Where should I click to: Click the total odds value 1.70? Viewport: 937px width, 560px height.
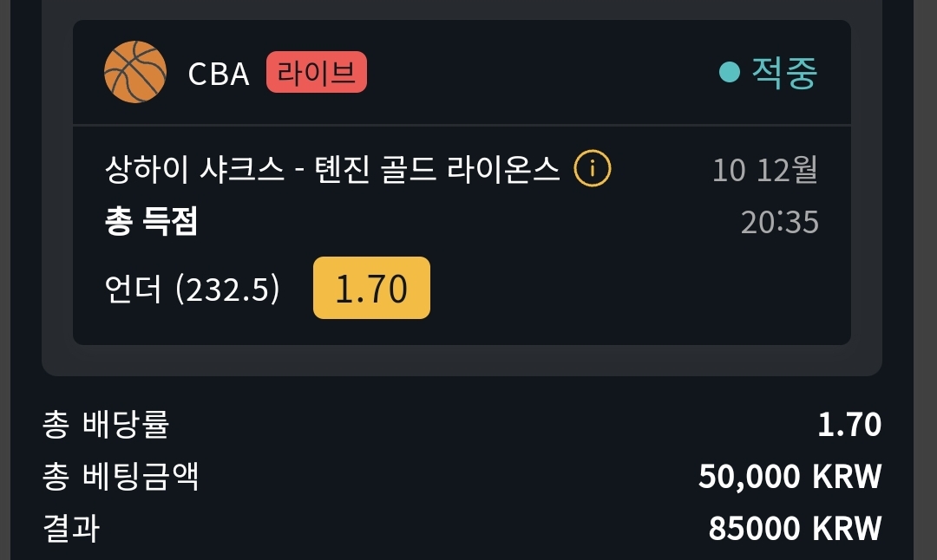point(849,425)
